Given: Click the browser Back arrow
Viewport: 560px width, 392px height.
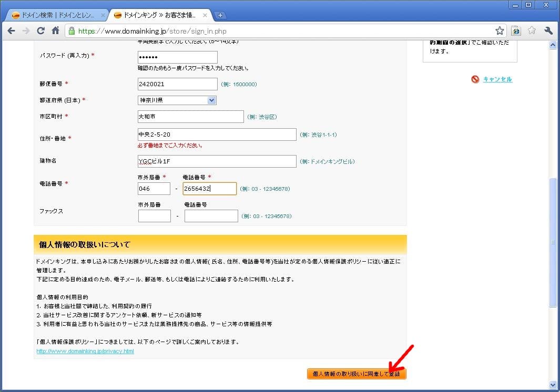Looking at the screenshot, I should point(11,31).
